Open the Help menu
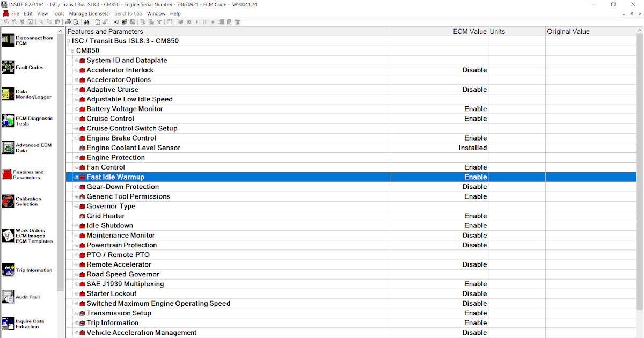Screen dimensions: 644x338 click(x=175, y=13)
